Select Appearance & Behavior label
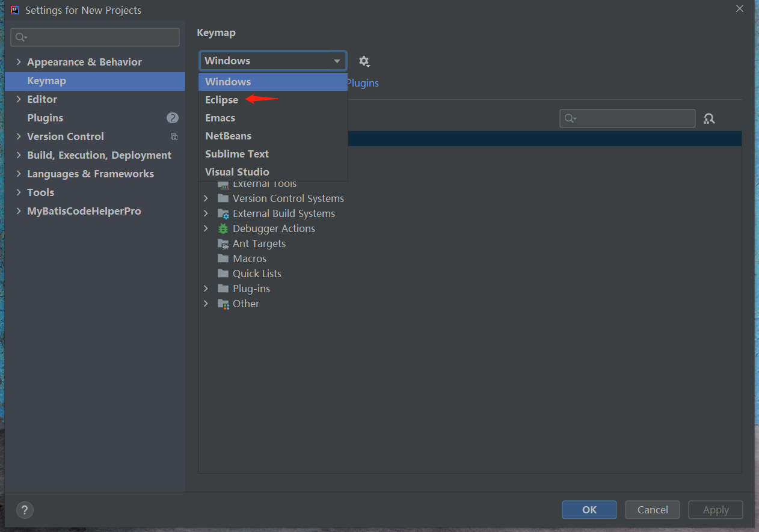This screenshot has height=532, width=759. (x=84, y=62)
